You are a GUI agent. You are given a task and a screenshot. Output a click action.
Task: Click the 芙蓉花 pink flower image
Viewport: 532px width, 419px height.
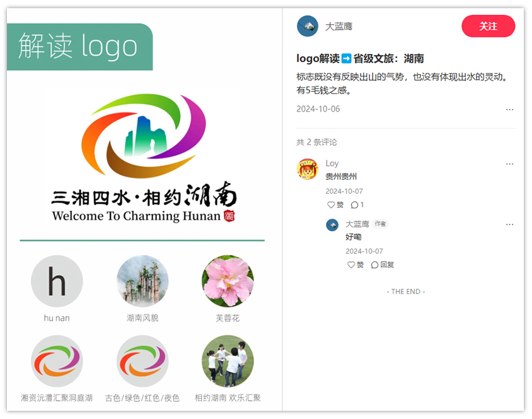(x=228, y=281)
